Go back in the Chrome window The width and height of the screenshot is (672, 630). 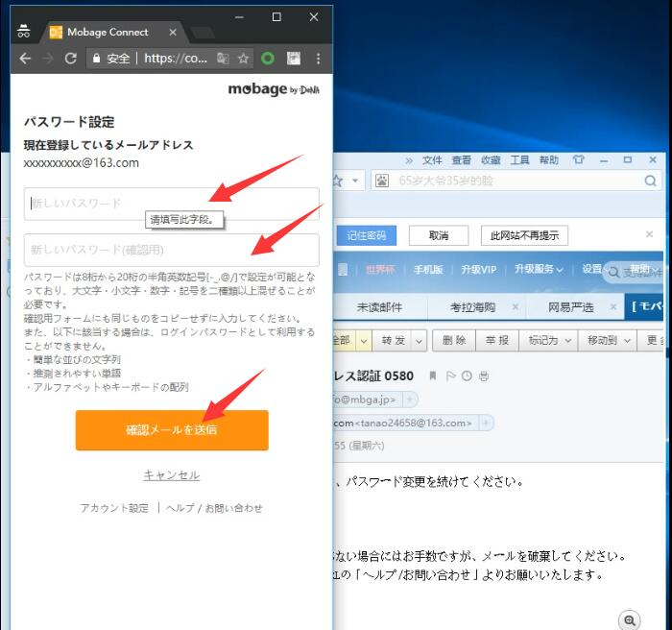(x=25, y=59)
